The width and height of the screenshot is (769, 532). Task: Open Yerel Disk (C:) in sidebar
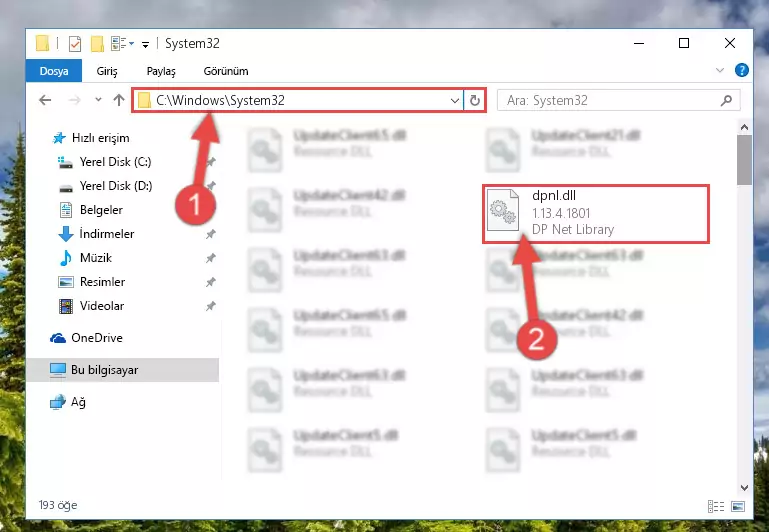point(115,162)
